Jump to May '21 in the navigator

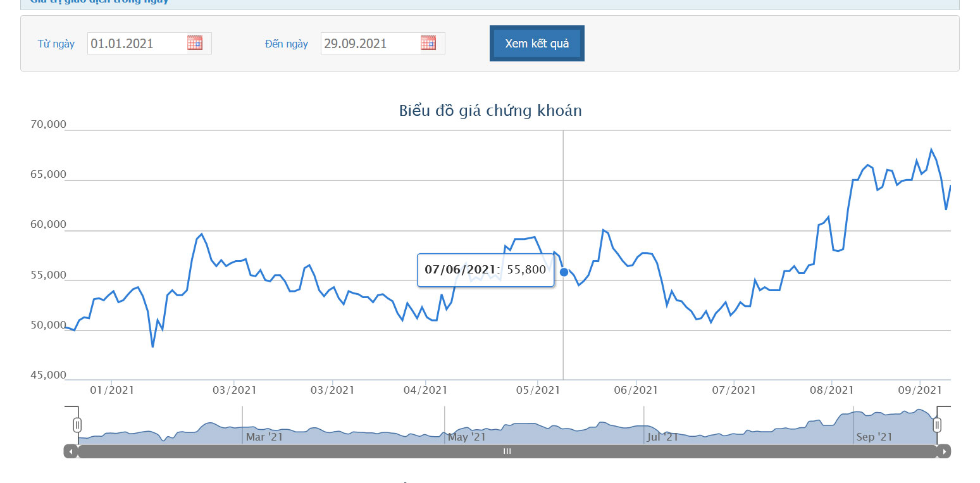coord(466,437)
